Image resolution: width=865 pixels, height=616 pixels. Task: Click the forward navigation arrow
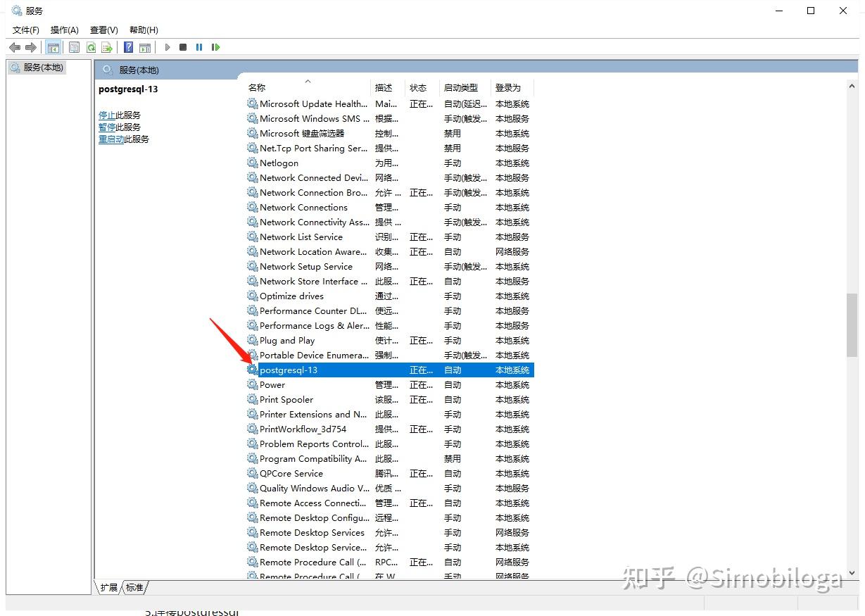(x=31, y=46)
